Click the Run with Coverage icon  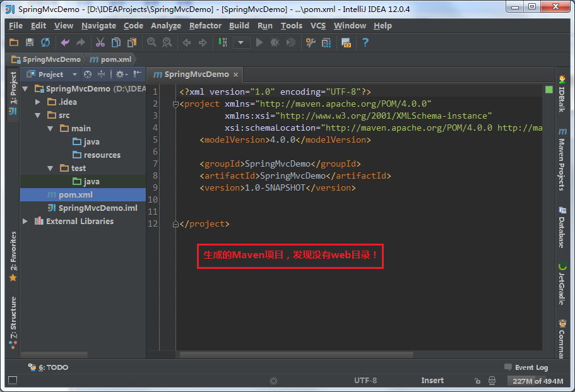(291, 42)
